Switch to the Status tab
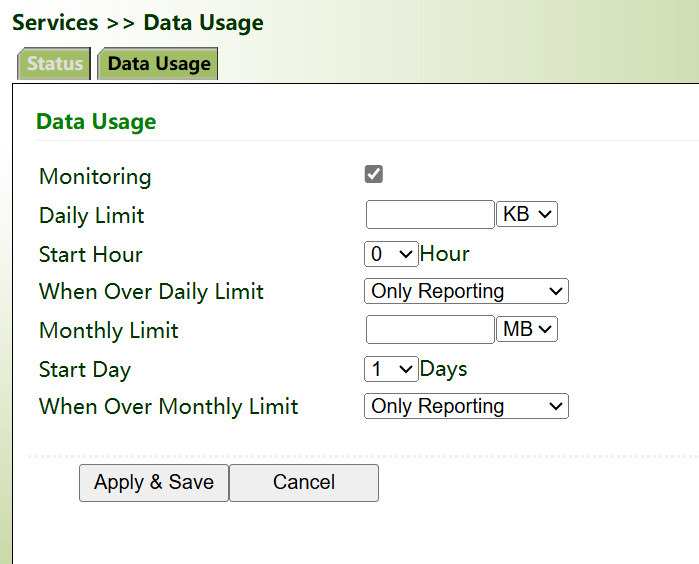 [55, 64]
